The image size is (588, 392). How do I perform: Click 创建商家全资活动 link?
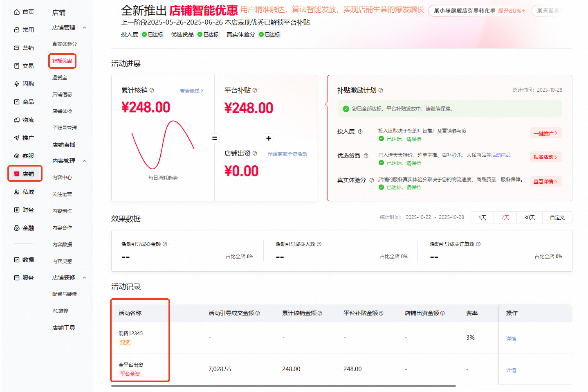287,154
